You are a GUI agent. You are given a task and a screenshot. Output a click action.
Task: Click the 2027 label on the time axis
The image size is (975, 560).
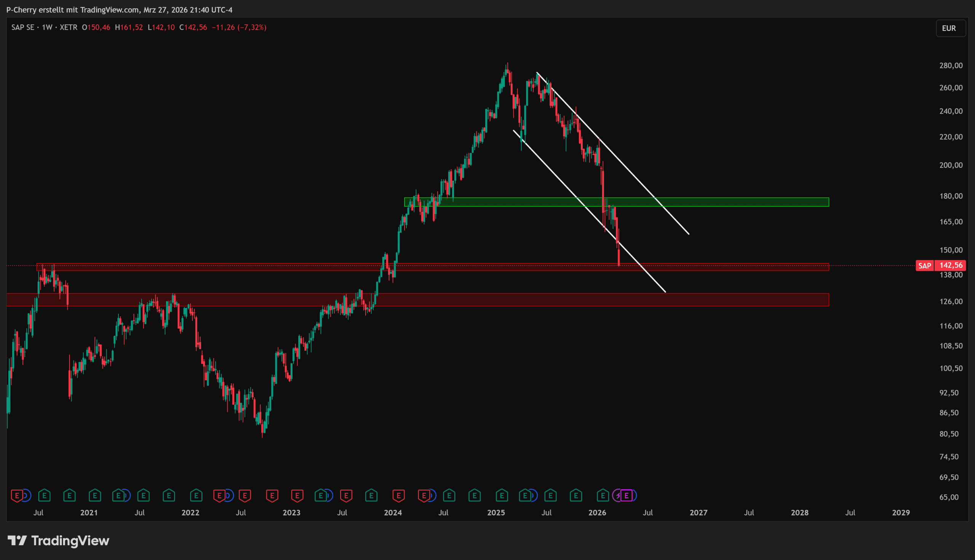click(698, 513)
